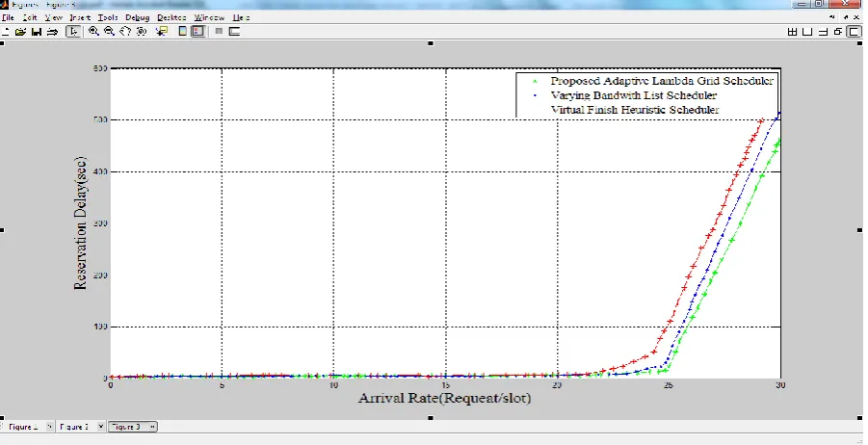Click the Hide Plot Tools icon
Viewport: 868px width, 445px height.
pyautogui.click(x=219, y=32)
